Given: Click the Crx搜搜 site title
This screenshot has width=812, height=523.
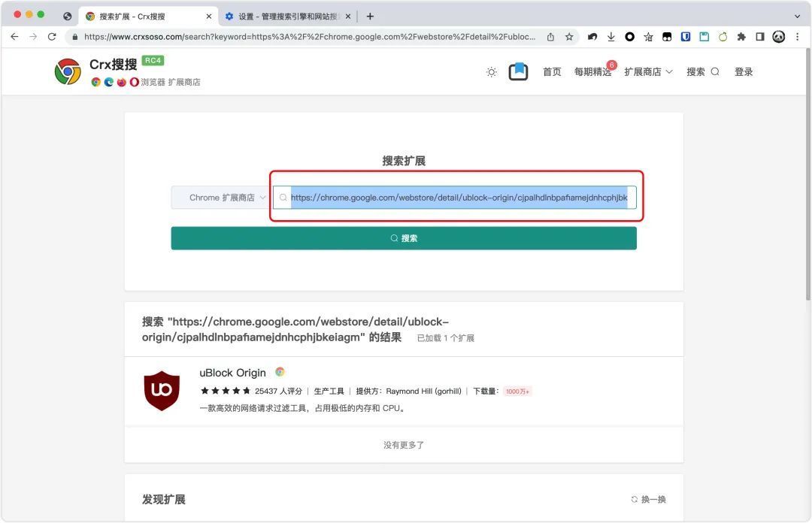Looking at the screenshot, I should point(114,64).
